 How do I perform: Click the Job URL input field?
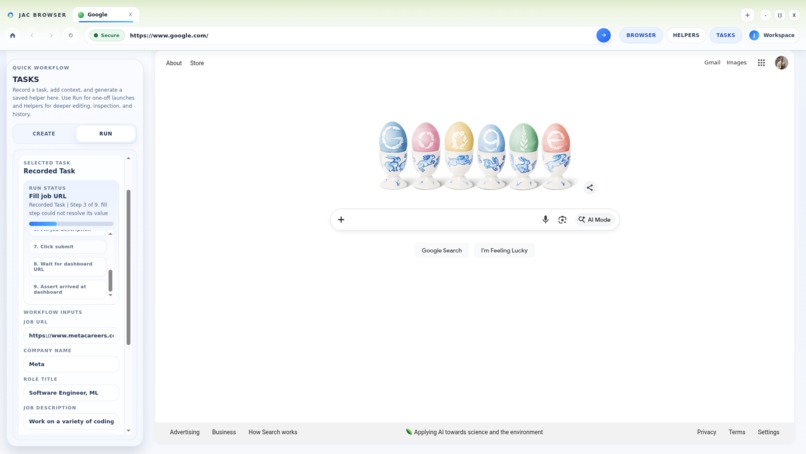point(71,335)
